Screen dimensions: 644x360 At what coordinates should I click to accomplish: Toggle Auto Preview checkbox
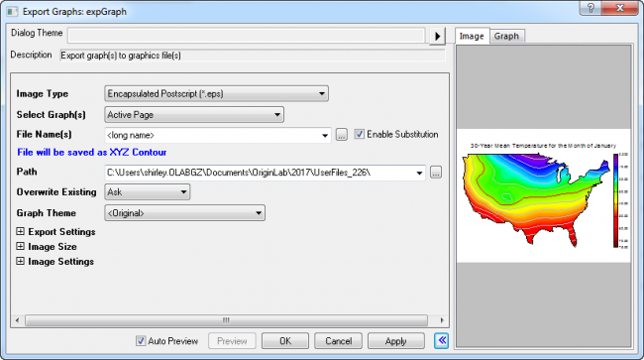[141, 341]
